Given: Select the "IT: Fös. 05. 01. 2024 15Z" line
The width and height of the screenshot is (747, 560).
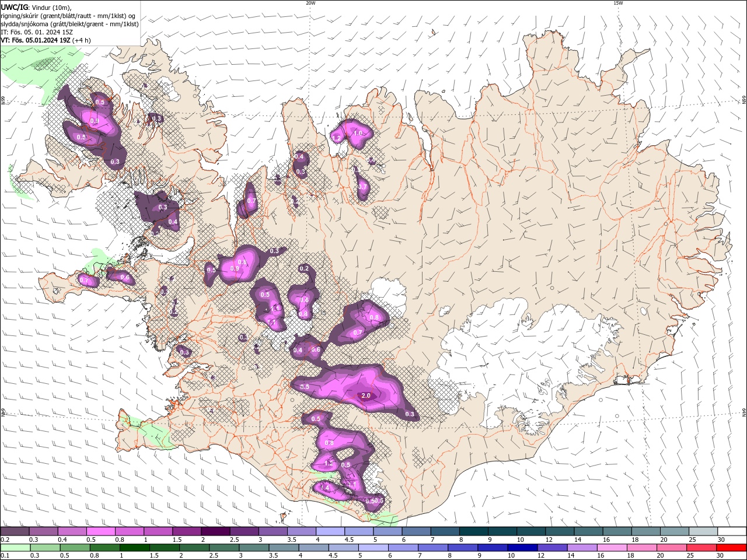Looking at the screenshot, I should pos(37,32).
